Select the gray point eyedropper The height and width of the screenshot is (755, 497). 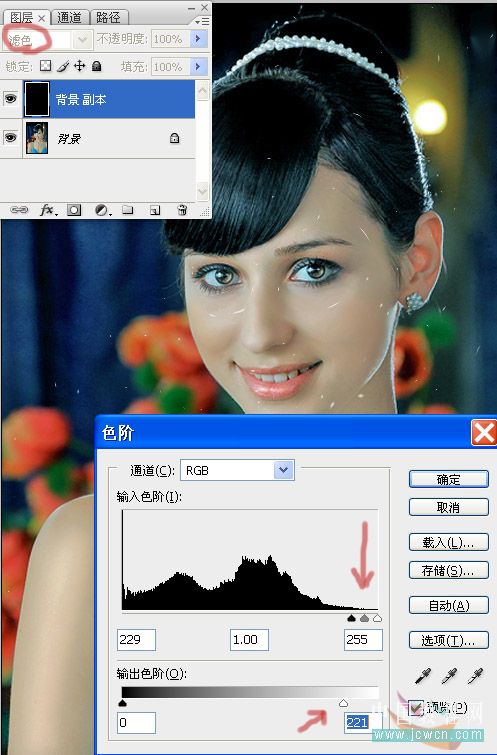pos(449,676)
